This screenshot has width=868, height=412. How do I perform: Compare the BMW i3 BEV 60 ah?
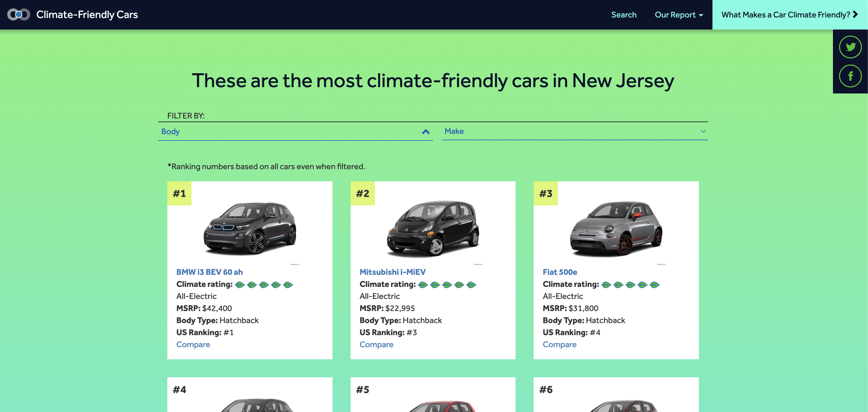tap(193, 344)
